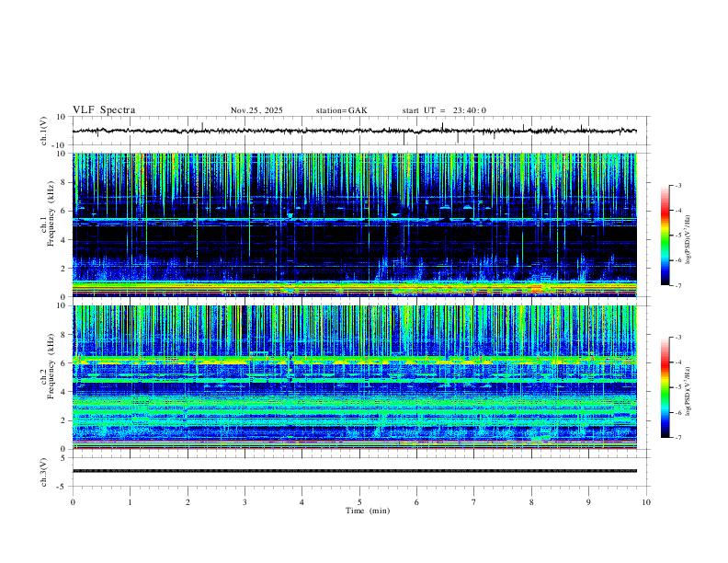Click the "4" kHz tick on ch.2 spectrogram
728x563 pixels.
[x=64, y=392]
